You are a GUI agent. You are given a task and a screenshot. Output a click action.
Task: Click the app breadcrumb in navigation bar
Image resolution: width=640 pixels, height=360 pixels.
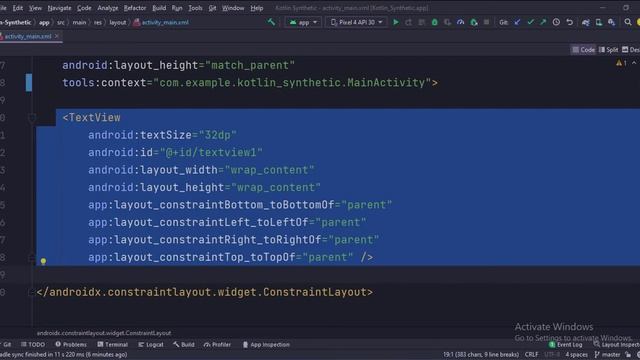44,22
